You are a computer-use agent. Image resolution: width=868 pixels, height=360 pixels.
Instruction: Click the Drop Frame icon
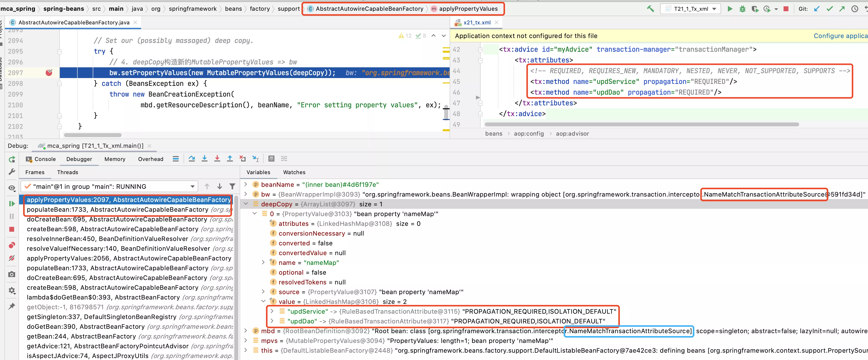[x=243, y=159]
